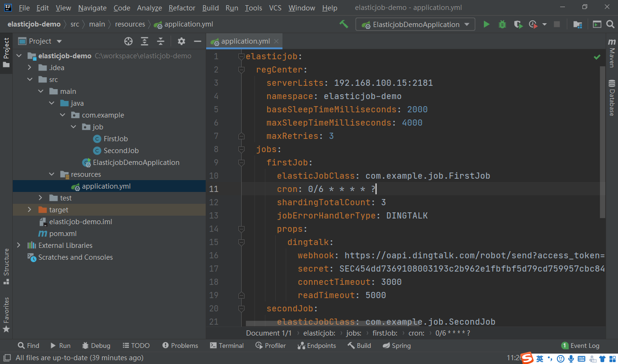This screenshot has height=364, width=618.
Task: Select Scratches and Consoles node
Action: (x=75, y=257)
